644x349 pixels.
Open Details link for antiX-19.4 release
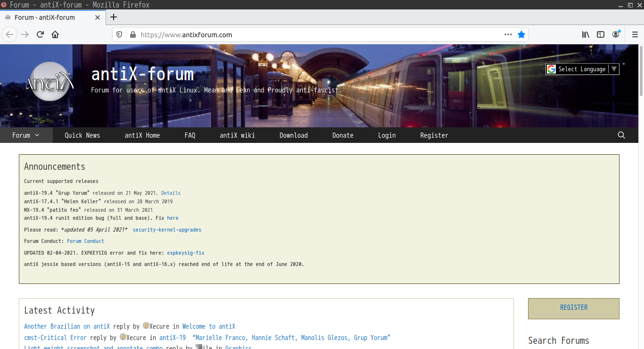click(171, 193)
